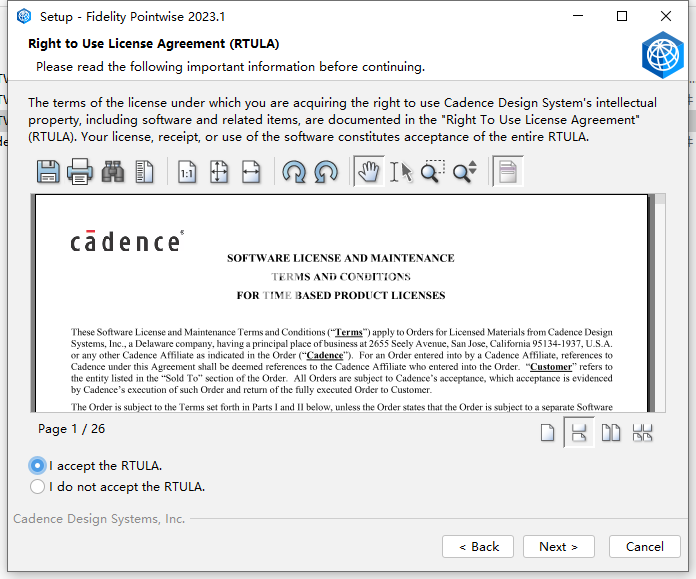Set actual size 1:1 zoom
Screen dimensions: 696x579
pyautogui.click(x=187, y=172)
